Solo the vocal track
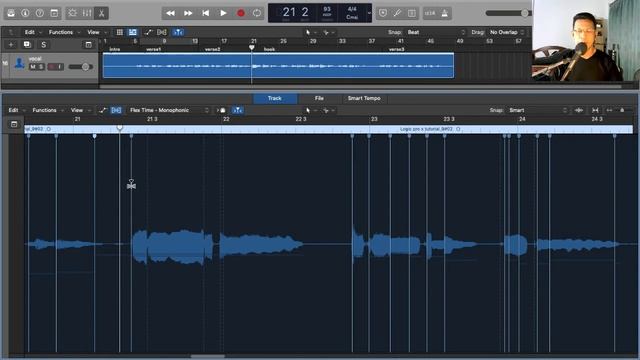640x360 pixels. coord(41,67)
